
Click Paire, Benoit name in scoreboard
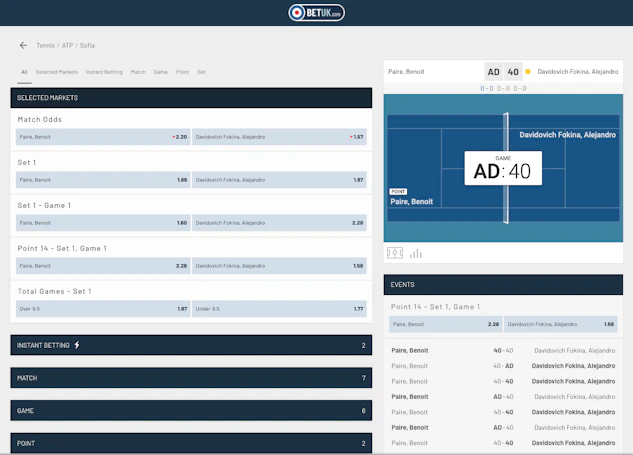(x=406, y=71)
